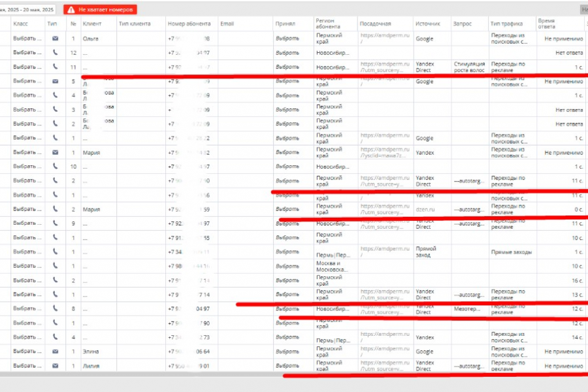This screenshot has height=392, width=588.
Task: Sort by the Тип трафика column header
Action: pyautogui.click(x=506, y=24)
